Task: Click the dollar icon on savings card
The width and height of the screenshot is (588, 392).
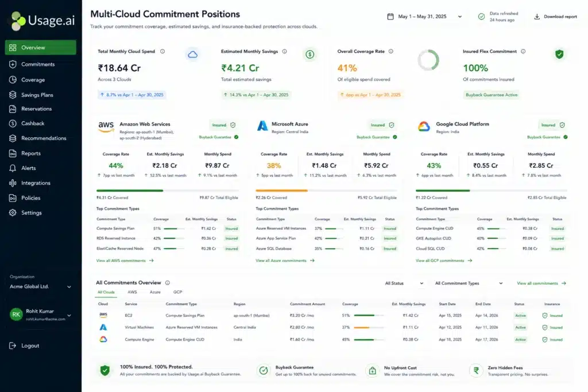Action: [310, 55]
